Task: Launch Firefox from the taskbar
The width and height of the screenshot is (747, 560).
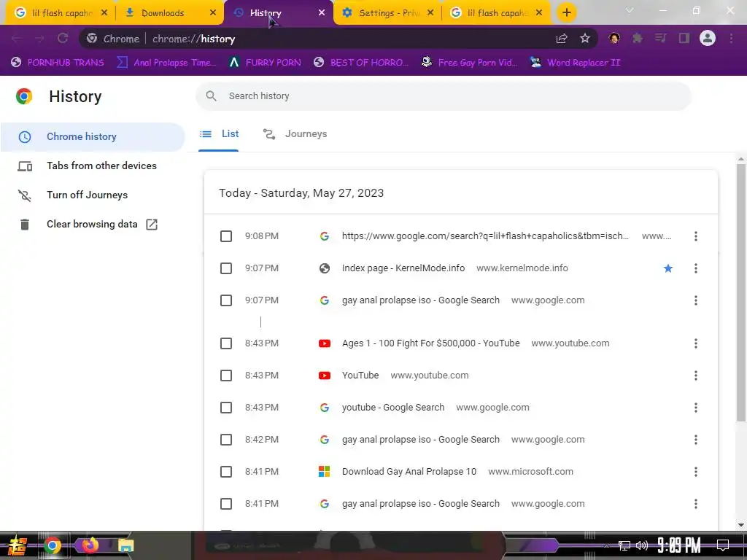Action: [x=89, y=545]
